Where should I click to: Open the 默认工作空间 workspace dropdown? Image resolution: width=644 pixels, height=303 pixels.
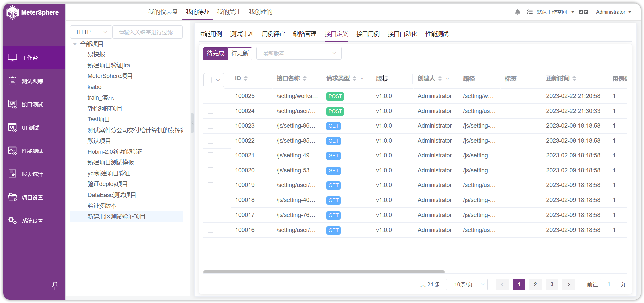555,12
